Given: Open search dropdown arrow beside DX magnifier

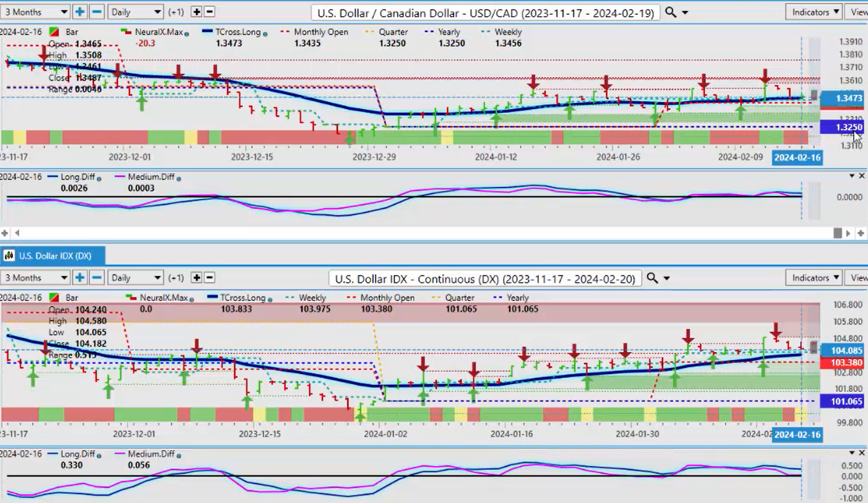Looking at the screenshot, I should point(666,279).
